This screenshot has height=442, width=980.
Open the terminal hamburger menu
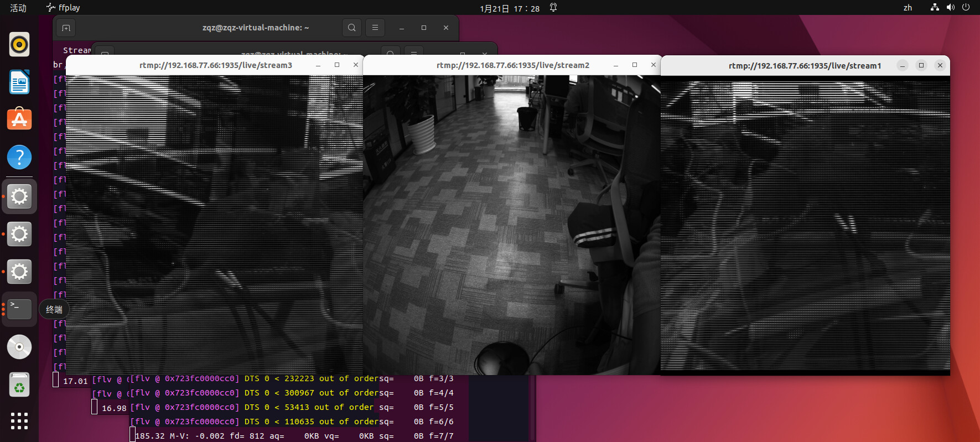pos(375,28)
